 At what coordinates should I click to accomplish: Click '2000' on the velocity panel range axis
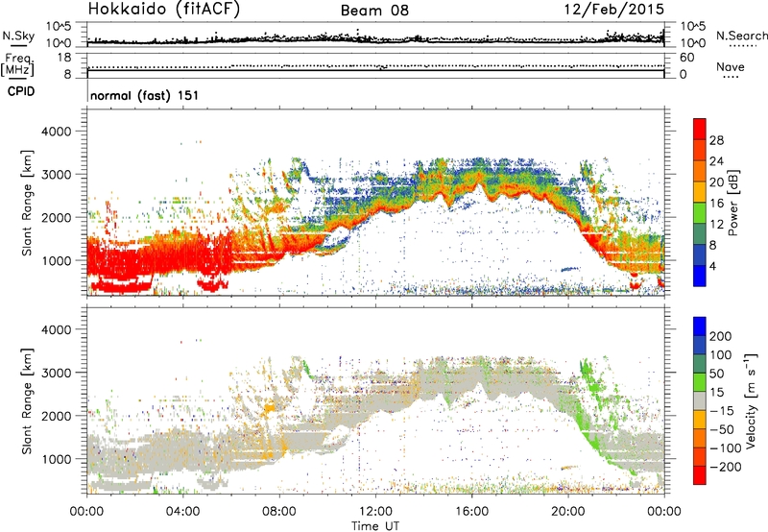tap(57, 416)
